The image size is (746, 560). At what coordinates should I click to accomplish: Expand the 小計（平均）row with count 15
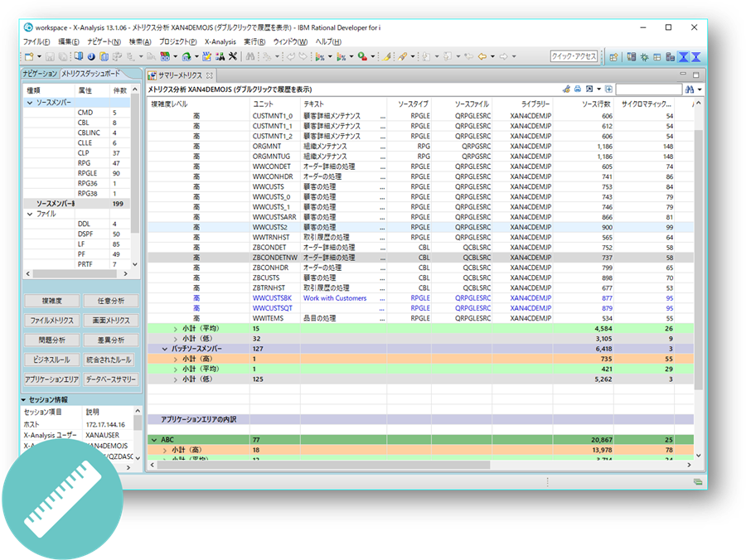tap(176, 329)
